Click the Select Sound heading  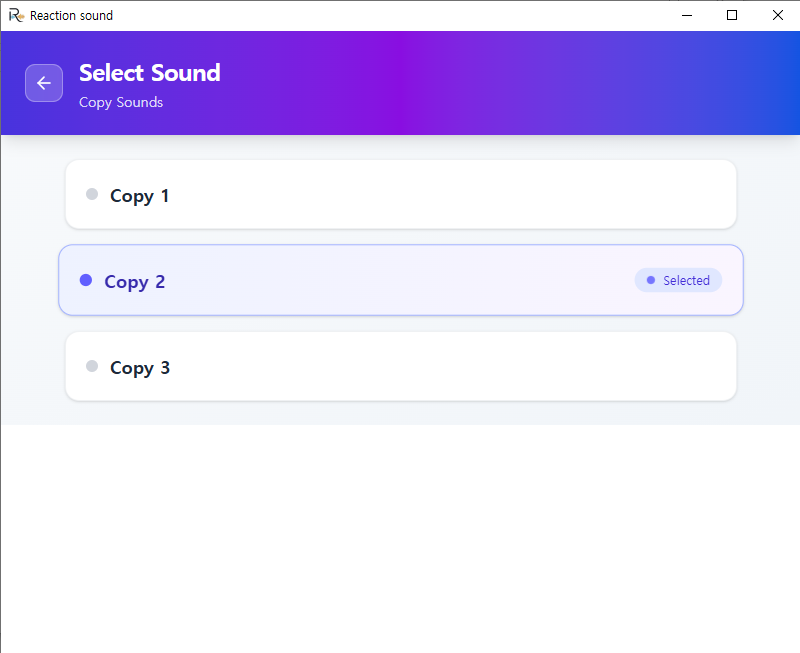(149, 73)
